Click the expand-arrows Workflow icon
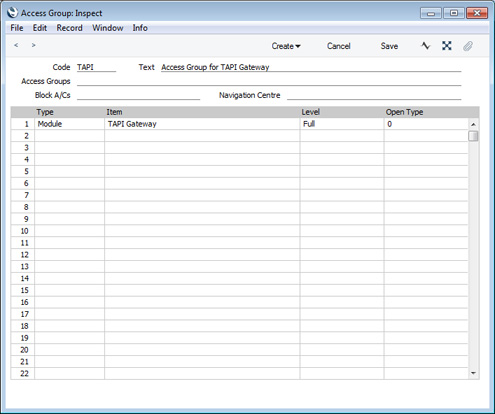The image size is (495, 414). pyautogui.click(x=447, y=46)
